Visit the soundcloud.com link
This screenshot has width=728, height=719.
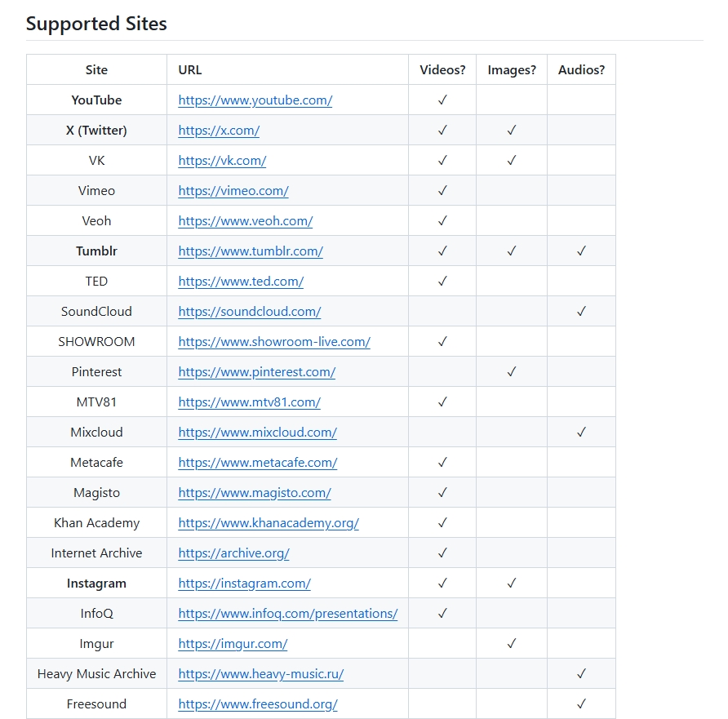click(x=250, y=312)
